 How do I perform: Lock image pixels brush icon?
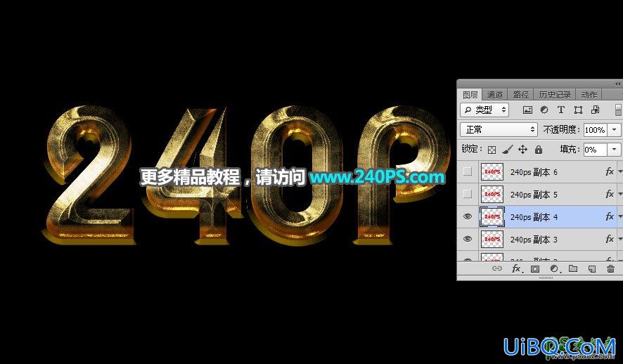[507, 150]
